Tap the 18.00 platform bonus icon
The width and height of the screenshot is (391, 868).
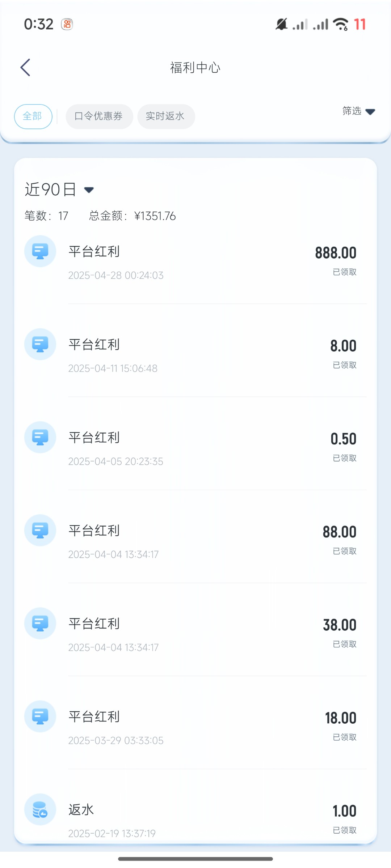click(x=40, y=716)
